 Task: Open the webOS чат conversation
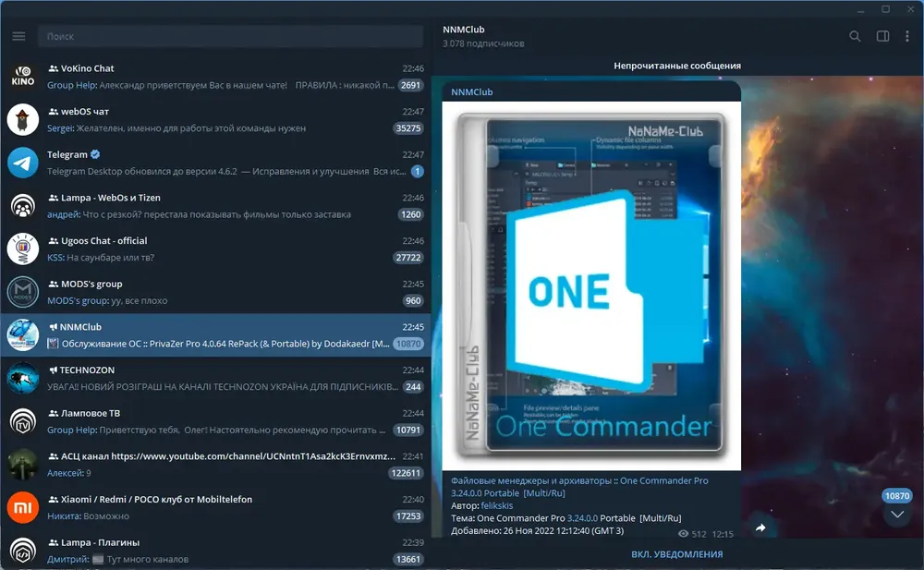pyautogui.click(x=215, y=119)
